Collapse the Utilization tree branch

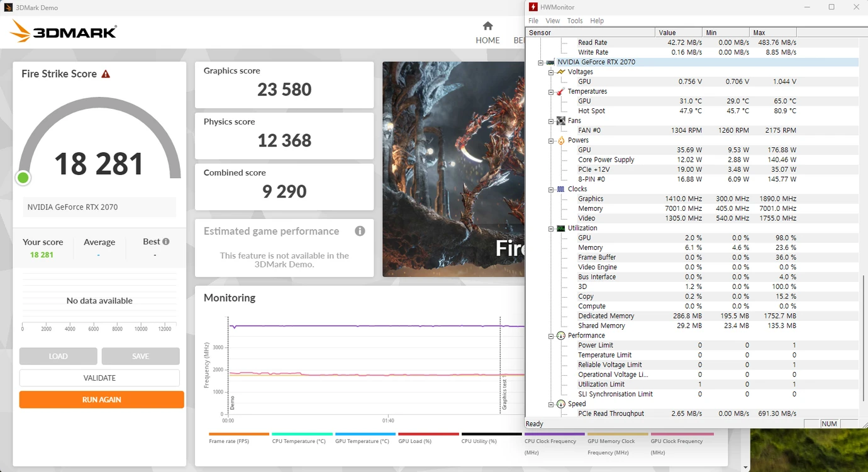pos(551,228)
